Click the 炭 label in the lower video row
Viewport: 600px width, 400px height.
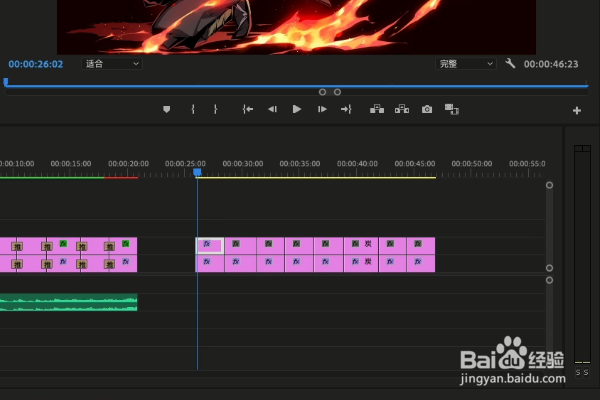(368, 261)
